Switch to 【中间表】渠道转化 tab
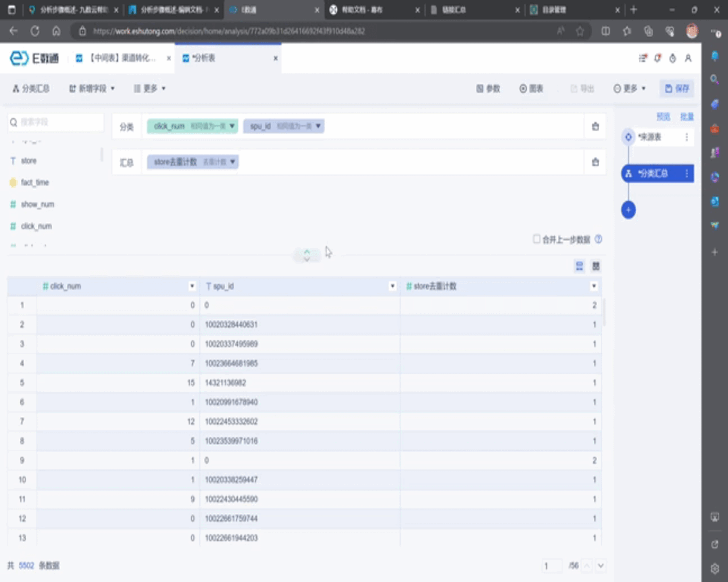Image resolution: width=728 pixels, height=582 pixels. (122, 58)
